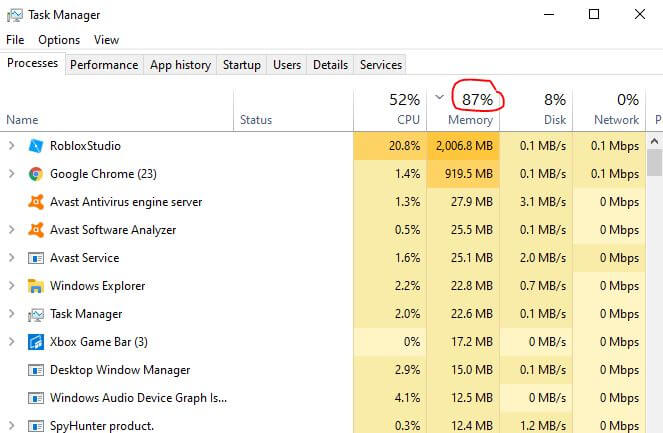Click the Windows Audio Device Graph icon

coord(36,398)
